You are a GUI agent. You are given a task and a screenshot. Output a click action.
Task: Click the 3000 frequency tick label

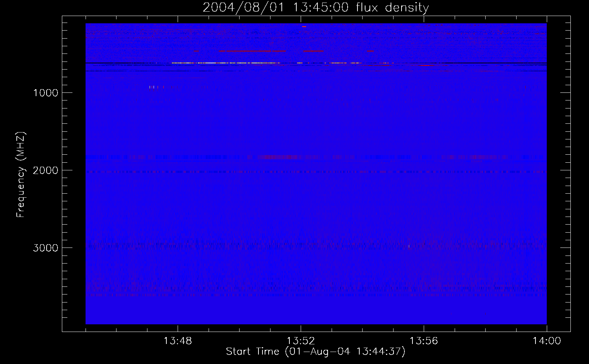(46, 248)
